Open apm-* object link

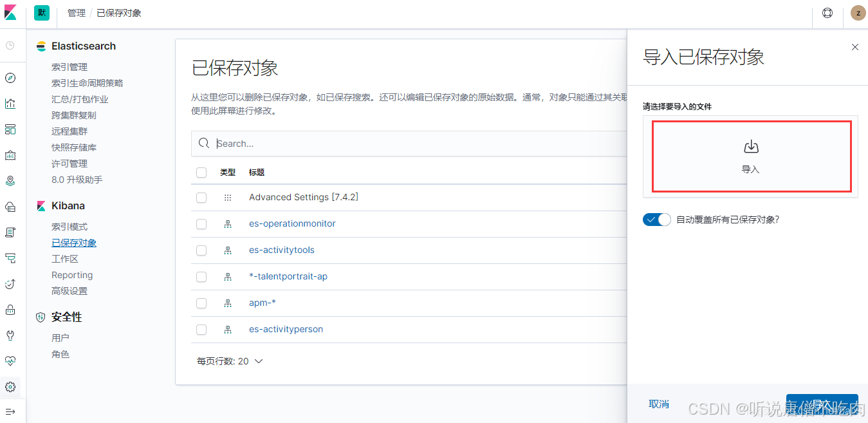click(263, 303)
